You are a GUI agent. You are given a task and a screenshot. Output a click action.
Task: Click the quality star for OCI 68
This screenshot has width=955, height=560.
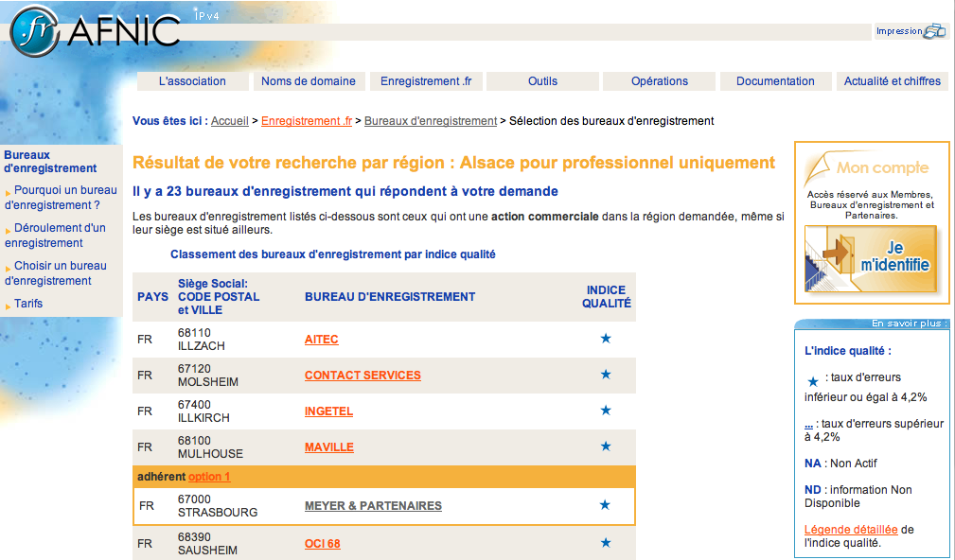tap(606, 542)
